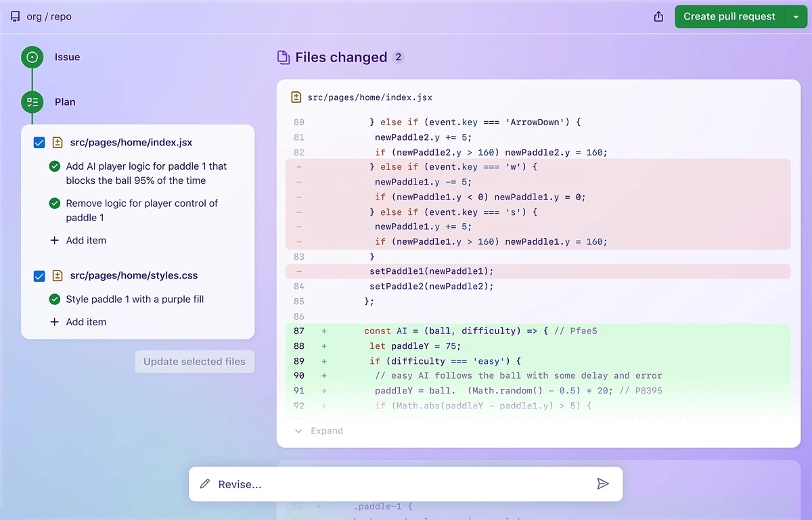812x520 pixels.
Task: Click the Files changed heading
Action: point(341,57)
